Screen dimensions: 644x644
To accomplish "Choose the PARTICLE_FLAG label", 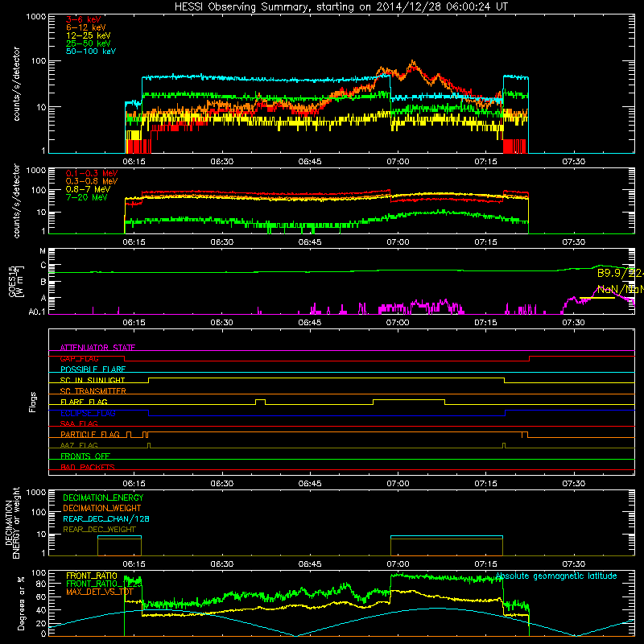I will click(x=90, y=434).
